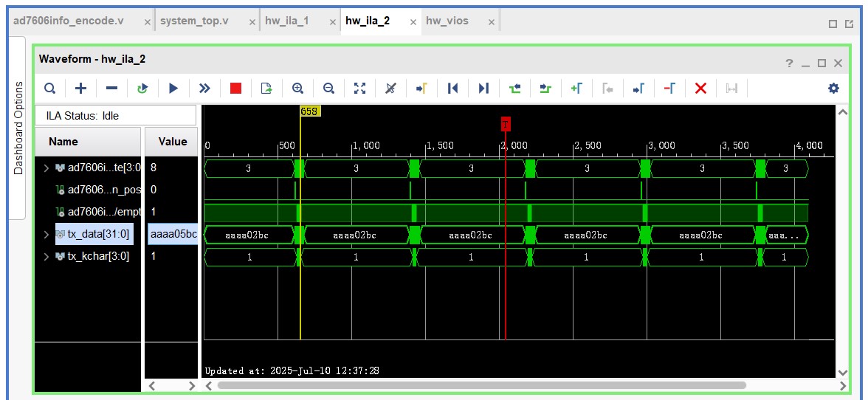868x400 pixels.
Task: Close the hw_ila_1 tab
Action: (x=333, y=22)
